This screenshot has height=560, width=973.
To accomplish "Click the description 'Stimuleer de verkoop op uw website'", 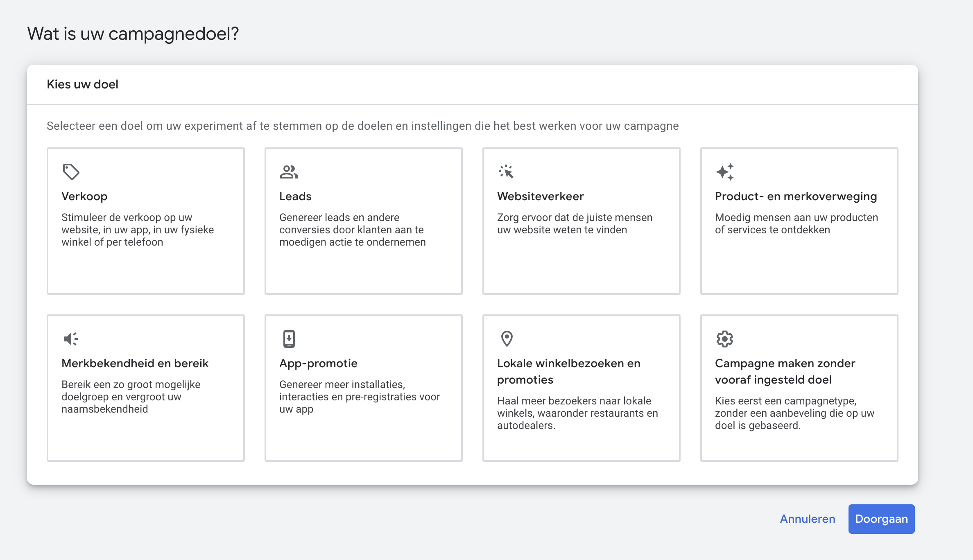I will tap(138, 230).
